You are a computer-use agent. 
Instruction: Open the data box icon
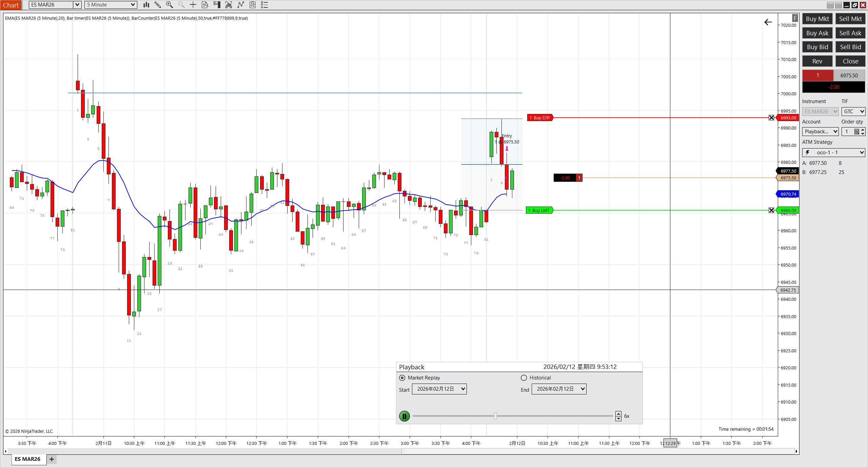coord(205,5)
